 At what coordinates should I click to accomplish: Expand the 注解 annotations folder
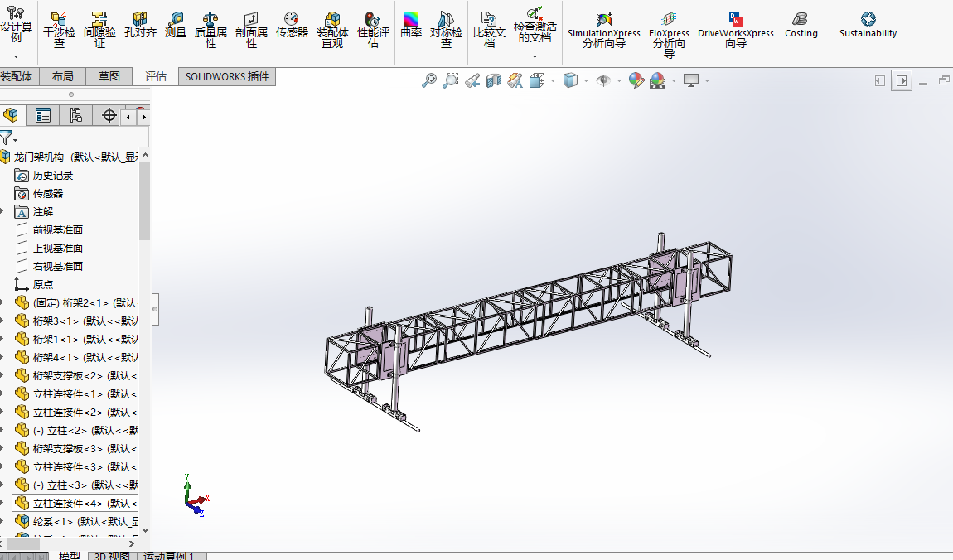tap(3, 211)
